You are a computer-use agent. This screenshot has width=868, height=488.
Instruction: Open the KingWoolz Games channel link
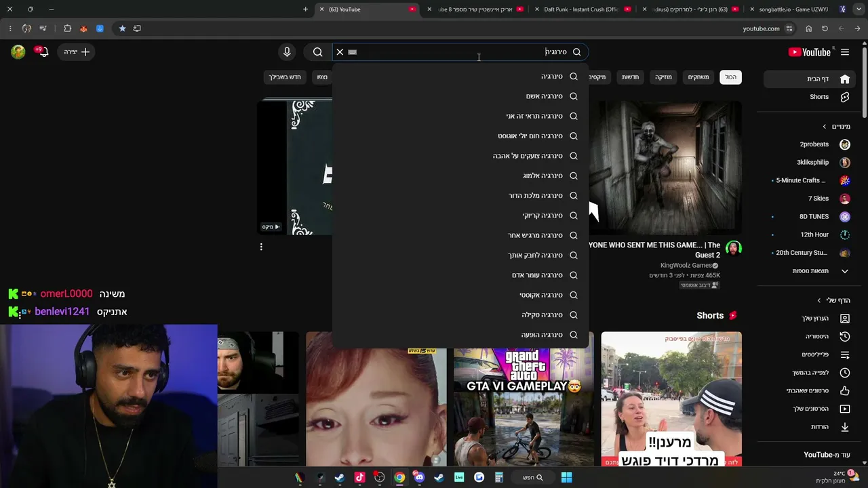pyautogui.click(x=686, y=266)
